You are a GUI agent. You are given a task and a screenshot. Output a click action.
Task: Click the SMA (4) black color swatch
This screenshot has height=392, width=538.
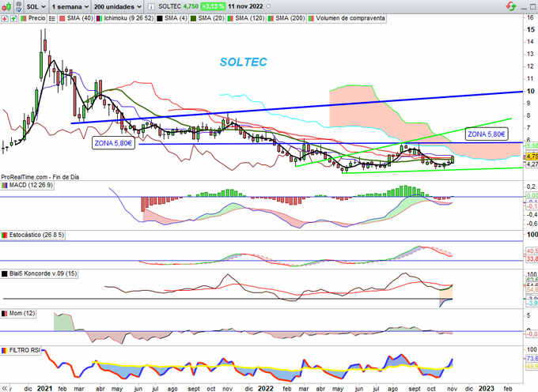tap(160, 18)
